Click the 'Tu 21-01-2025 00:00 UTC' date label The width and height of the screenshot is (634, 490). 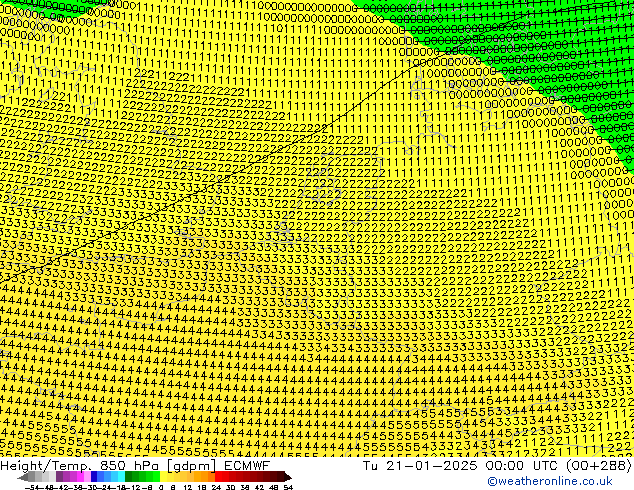[x=461, y=466]
